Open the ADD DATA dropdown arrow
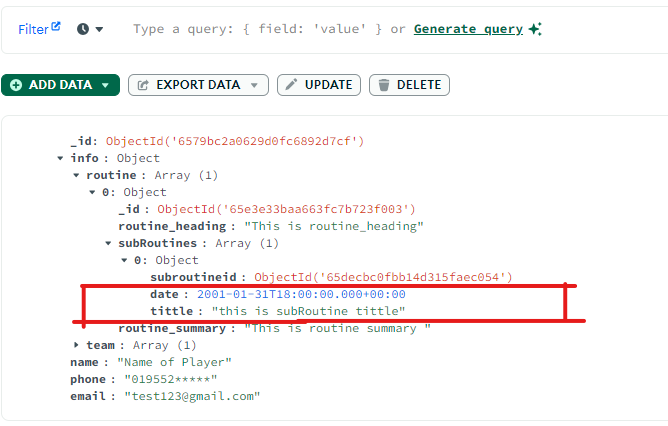 click(x=105, y=85)
